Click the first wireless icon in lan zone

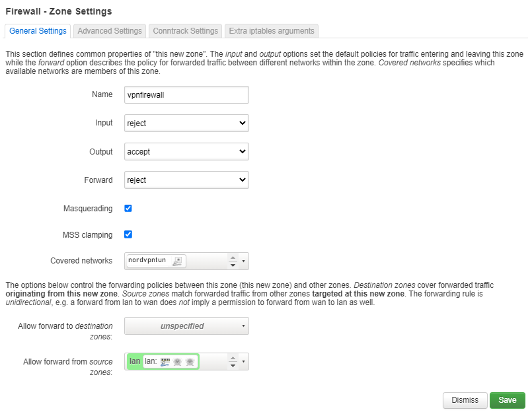[x=177, y=362]
